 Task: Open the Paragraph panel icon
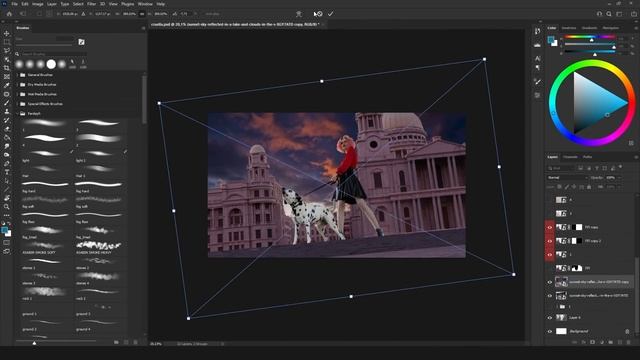coord(538,68)
